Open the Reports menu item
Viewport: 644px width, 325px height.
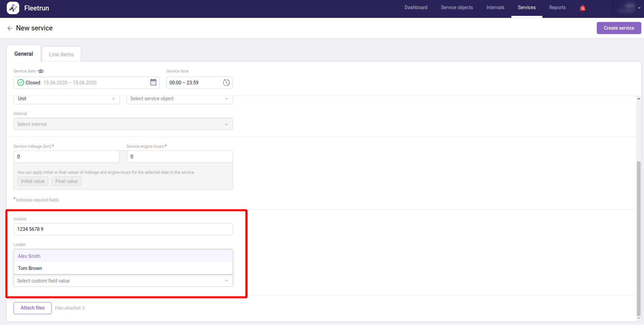(x=557, y=8)
